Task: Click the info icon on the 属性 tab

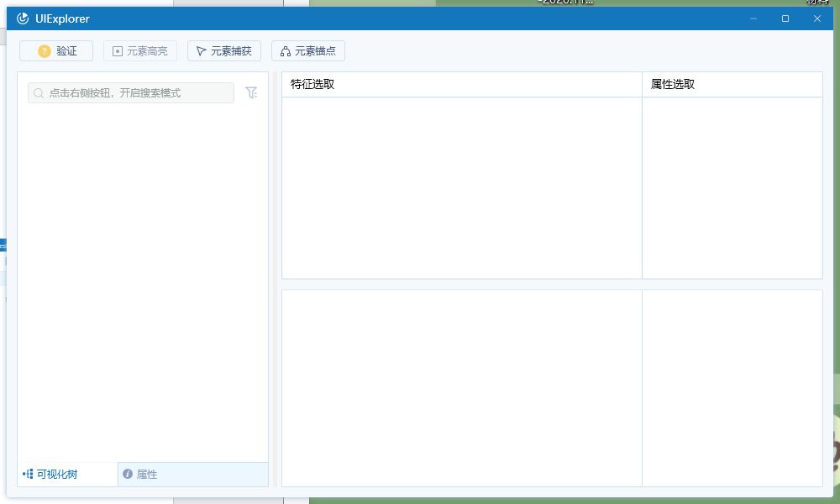Action: 127,474
